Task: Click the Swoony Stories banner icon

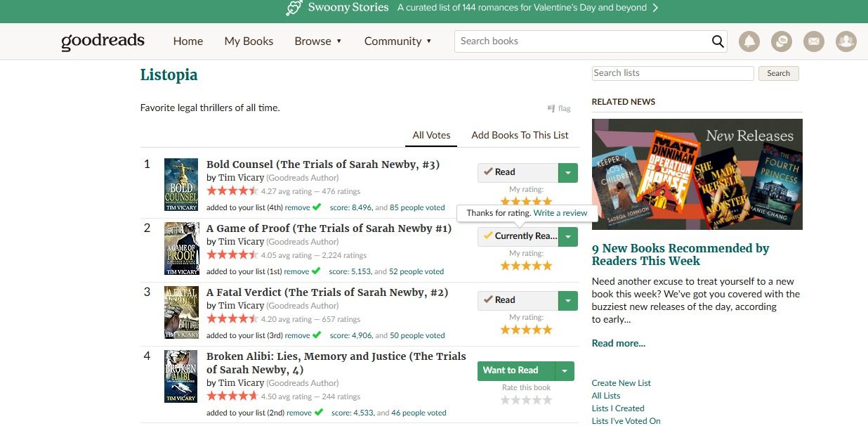Action: pos(294,8)
